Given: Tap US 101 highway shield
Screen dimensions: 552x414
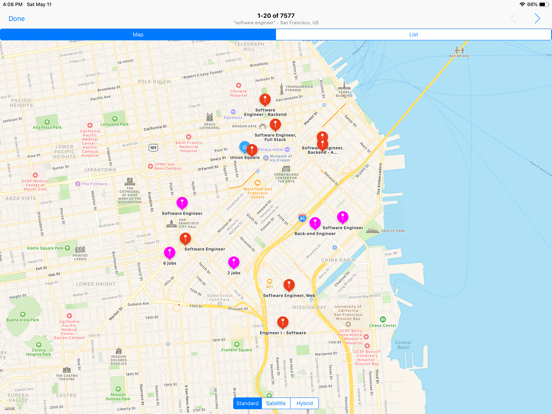Looking at the screenshot, I should [153, 148].
